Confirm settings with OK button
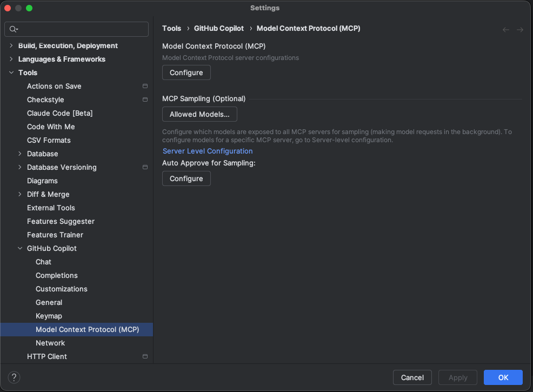Screen dimensions: 533x392 [503, 377]
